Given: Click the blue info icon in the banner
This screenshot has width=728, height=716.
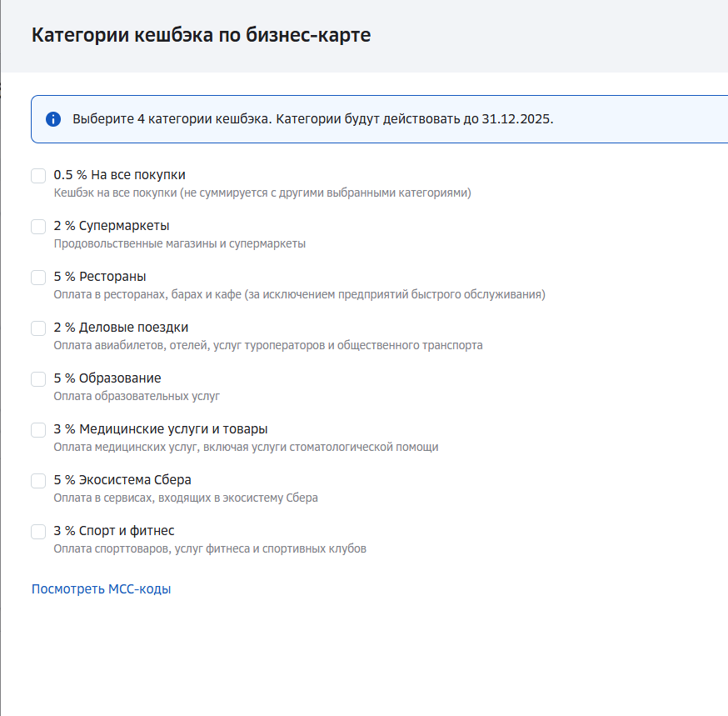Looking at the screenshot, I should [53, 119].
